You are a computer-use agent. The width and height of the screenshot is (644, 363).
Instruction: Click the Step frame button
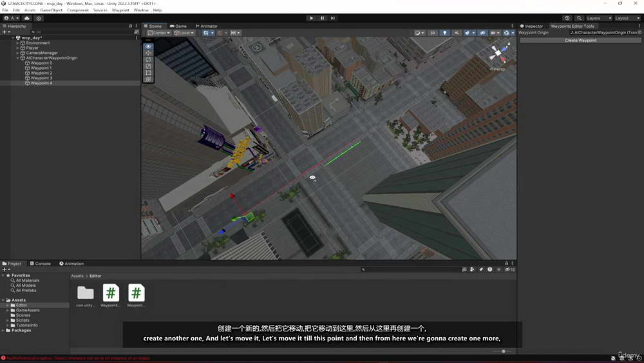point(333,18)
